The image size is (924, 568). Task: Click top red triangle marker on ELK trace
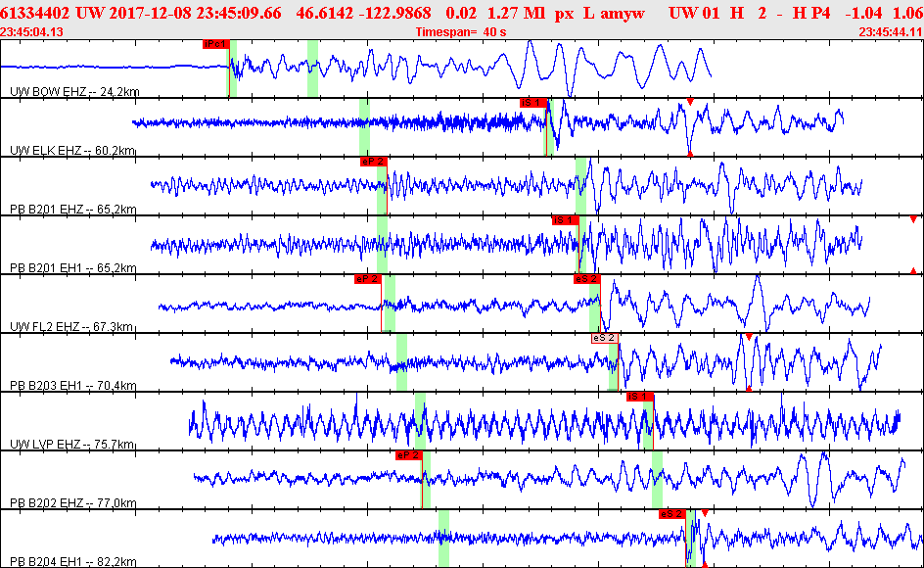(690, 102)
